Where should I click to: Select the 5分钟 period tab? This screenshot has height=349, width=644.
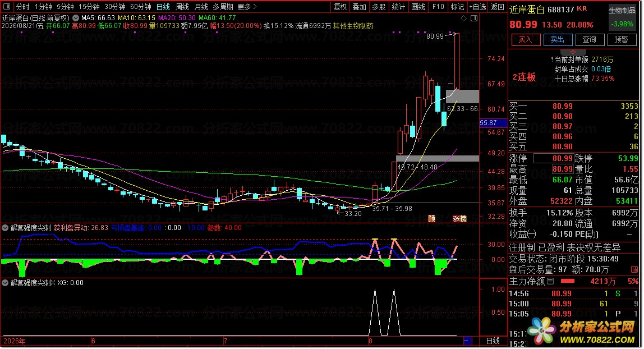[x=65, y=7]
